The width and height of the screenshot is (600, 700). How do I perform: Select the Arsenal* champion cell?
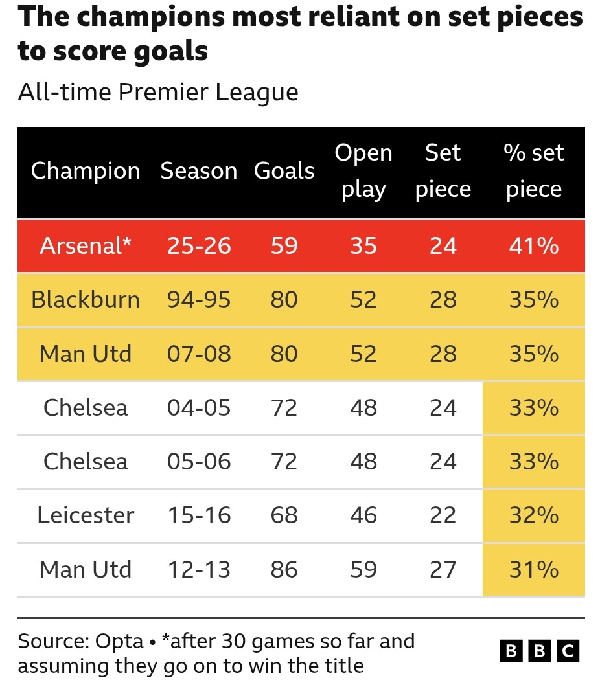86,246
